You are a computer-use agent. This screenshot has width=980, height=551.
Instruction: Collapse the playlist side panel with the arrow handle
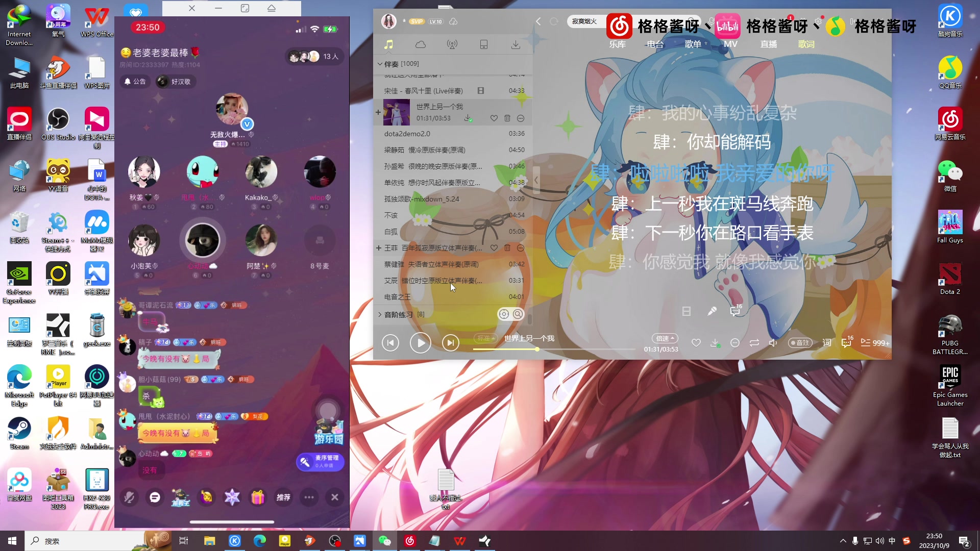(536, 180)
